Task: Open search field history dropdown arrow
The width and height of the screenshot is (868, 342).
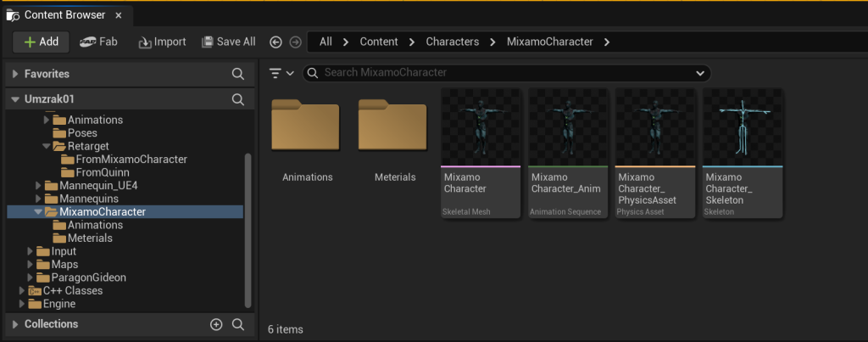Action: pyautogui.click(x=700, y=73)
